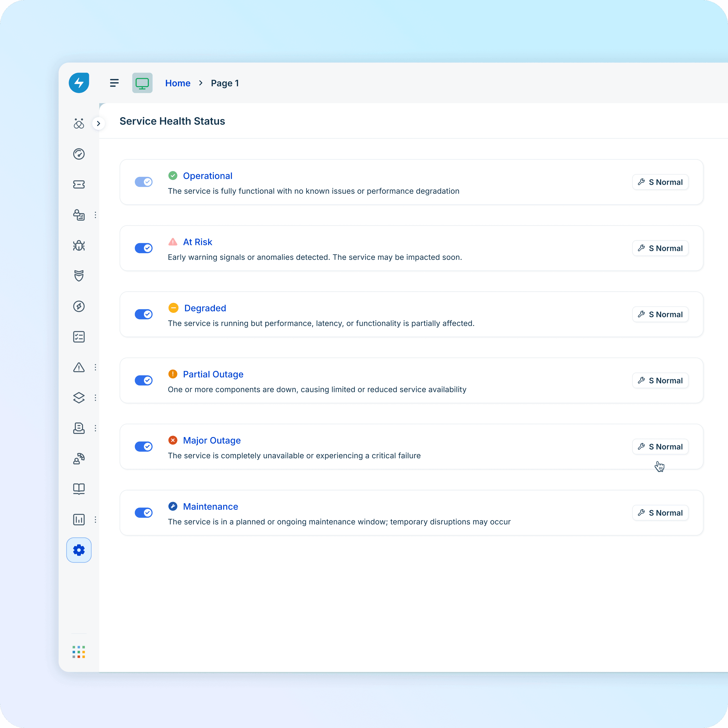The image size is (728, 728).
Task: Open the submenu dots beside user-and-card icon
Action: pyautogui.click(x=95, y=215)
